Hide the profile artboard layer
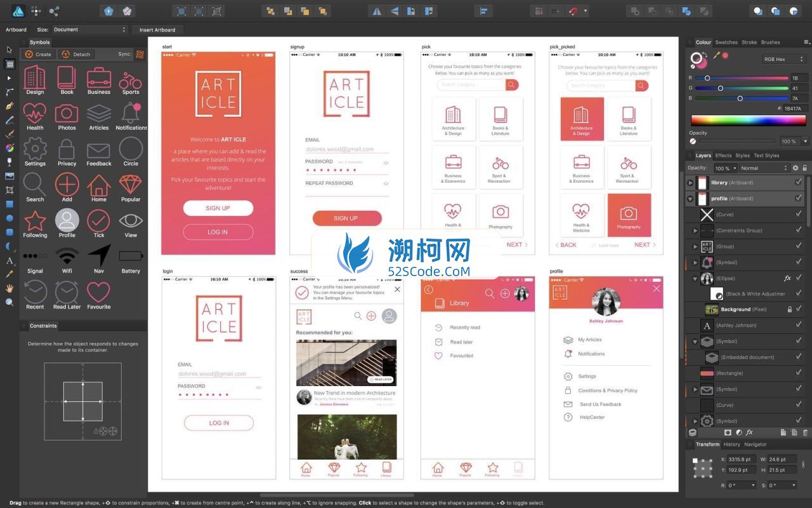 coord(799,198)
